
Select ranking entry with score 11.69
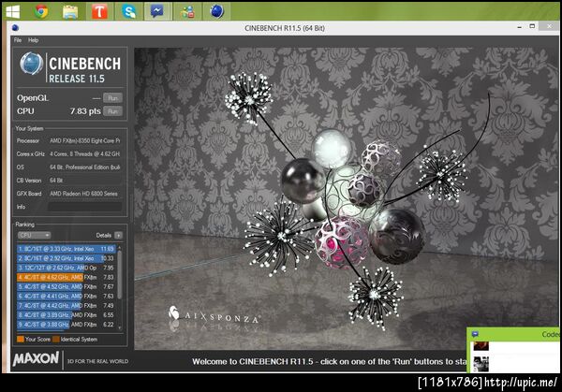coord(66,249)
